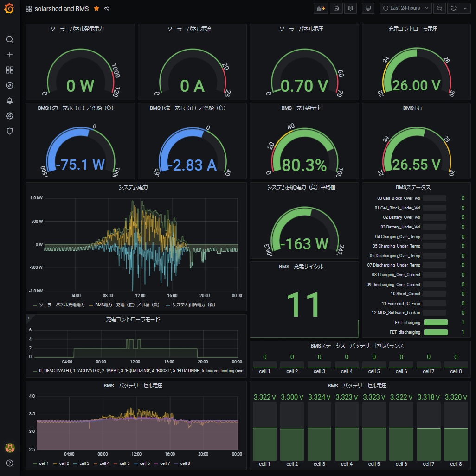Save the dashboard with the floppy icon
The image size is (476, 476).
pos(336,8)
